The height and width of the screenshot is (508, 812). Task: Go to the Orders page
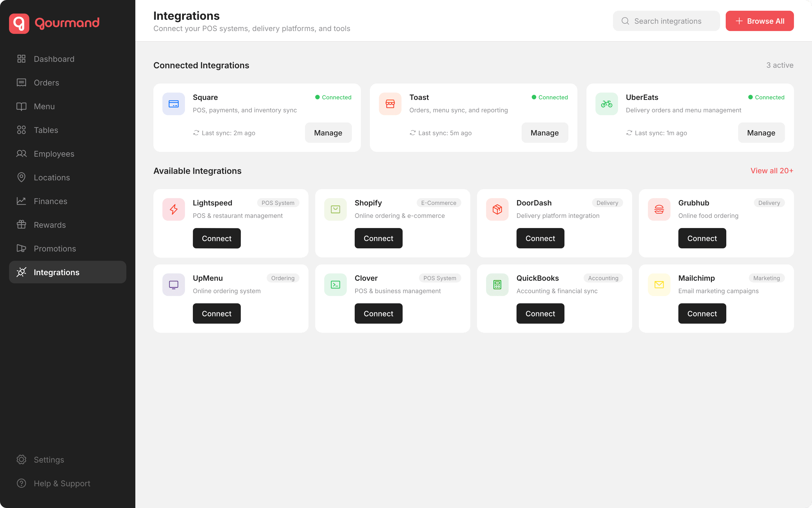click(67, 83)
